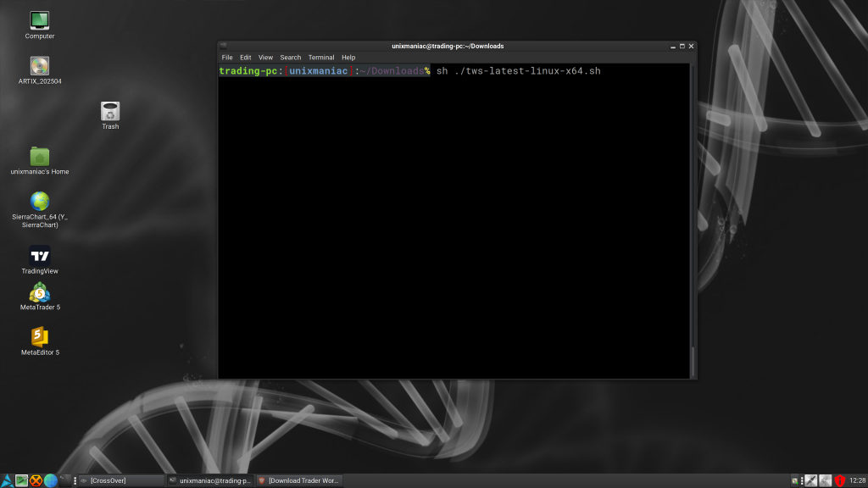Open the TradingView desktop icon
The image size is (868, 488).
point(39,255)
